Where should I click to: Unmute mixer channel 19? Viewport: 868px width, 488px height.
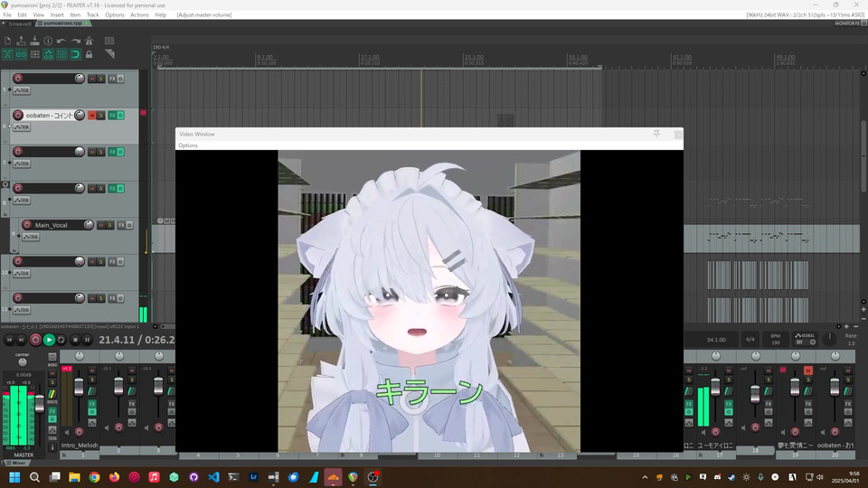click(808, 371)
